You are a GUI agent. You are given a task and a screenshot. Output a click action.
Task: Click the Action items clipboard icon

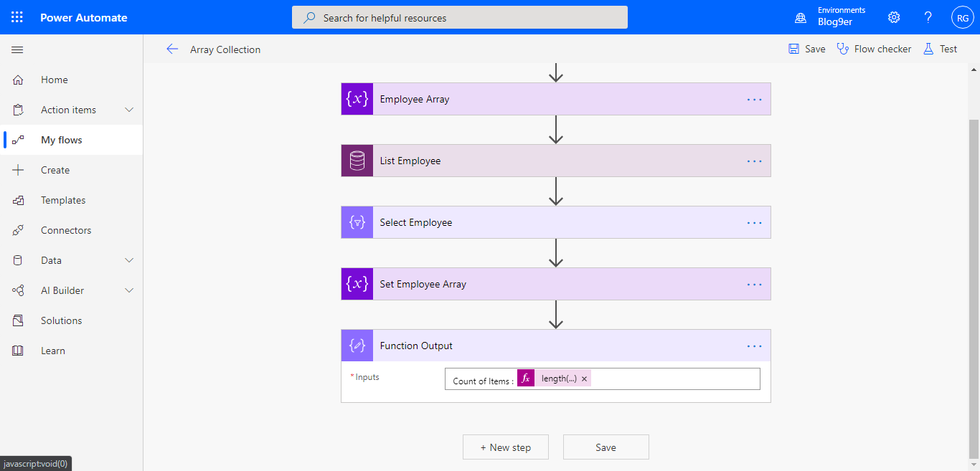tap(18, 110)
